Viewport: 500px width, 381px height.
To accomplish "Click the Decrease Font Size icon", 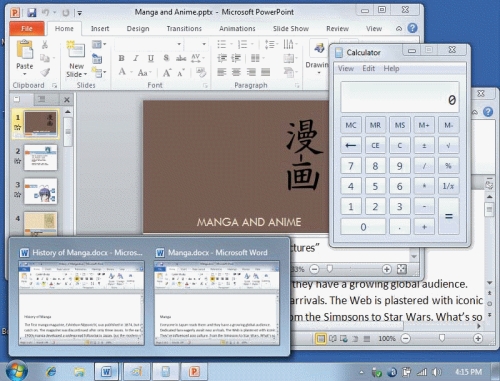I will [181, 72].
